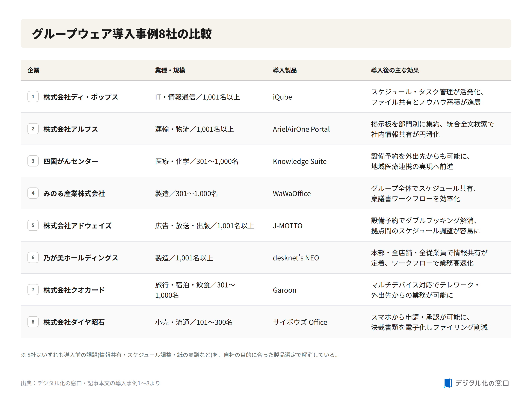Click the effect text starting スマホから申請・承認が可能に
This screenshot has width=532, height=408.
(x=429, y=322)
